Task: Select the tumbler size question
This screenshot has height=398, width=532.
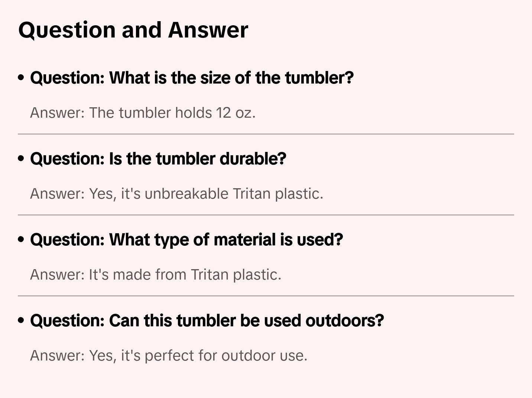Action: (x=192, y=78)
